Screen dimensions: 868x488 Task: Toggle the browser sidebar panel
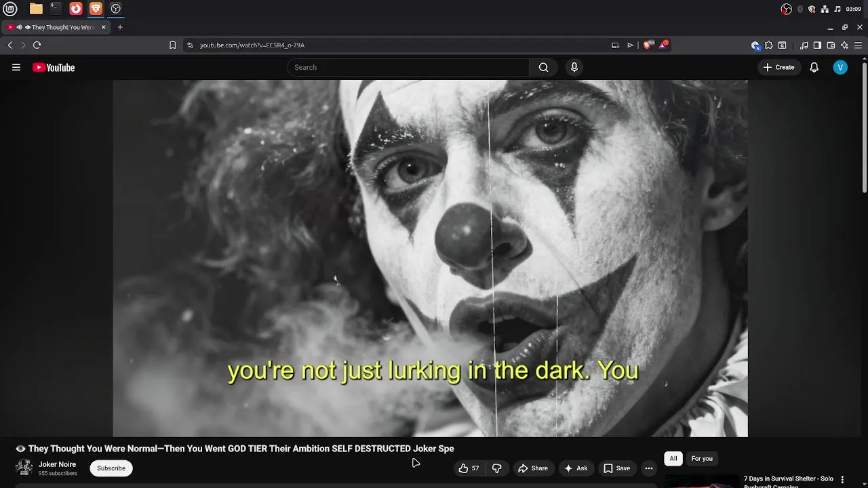[x=817, y=45]
